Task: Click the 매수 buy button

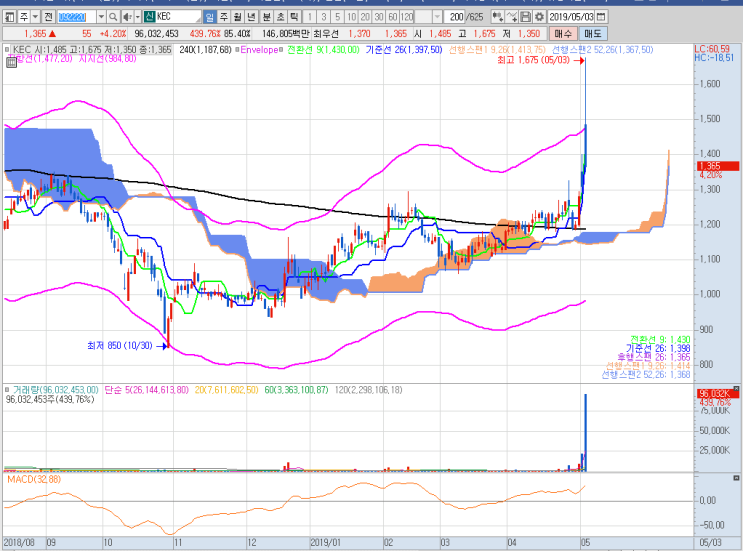Action: 563,34
